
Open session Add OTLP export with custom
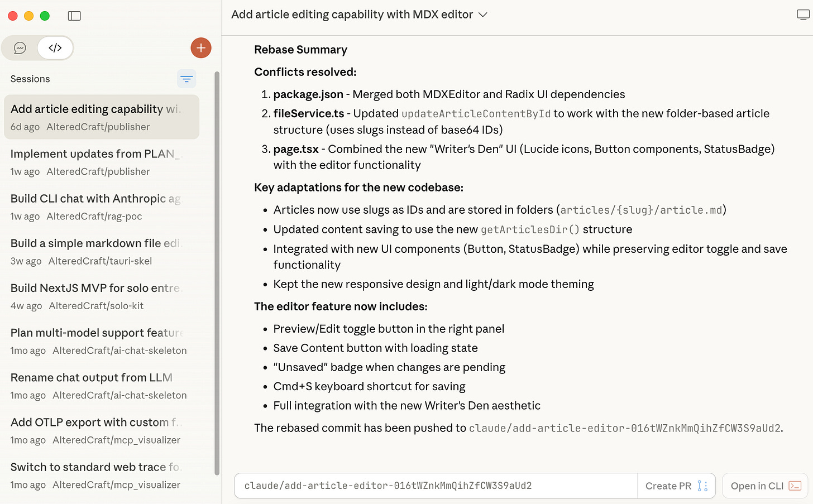(102, 430)
